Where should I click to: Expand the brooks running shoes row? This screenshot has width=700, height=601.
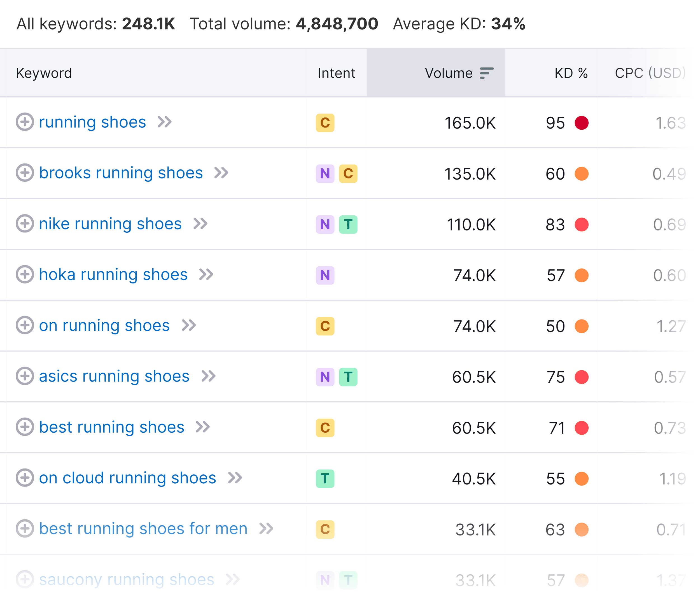[24, 174]
